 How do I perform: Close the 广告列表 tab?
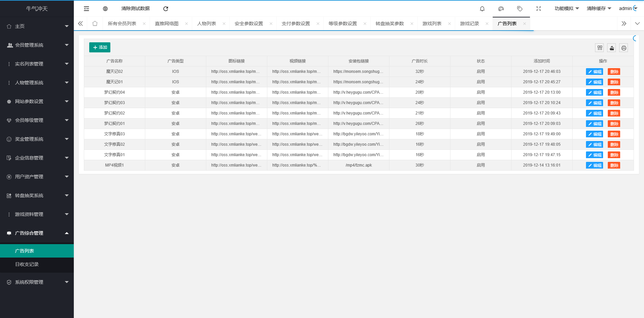[x=525, y=24]
